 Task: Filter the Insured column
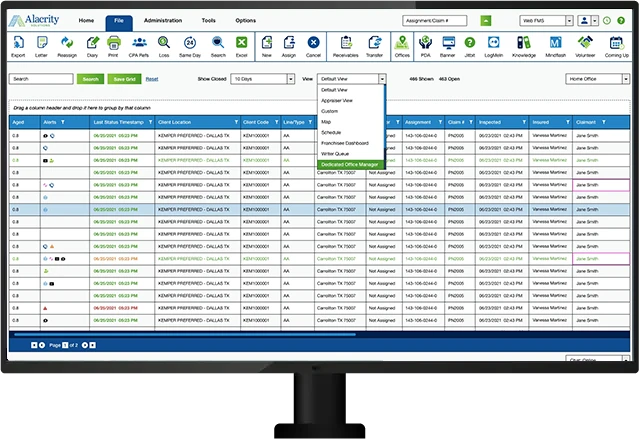[568, 122]
